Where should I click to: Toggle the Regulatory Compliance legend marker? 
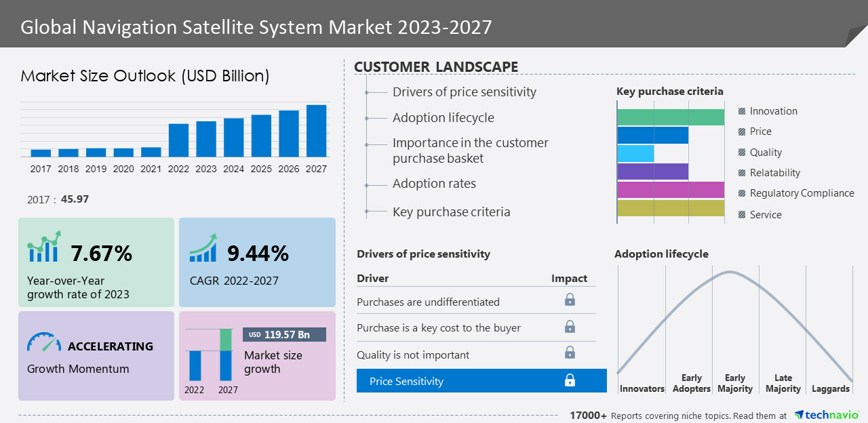742,193
